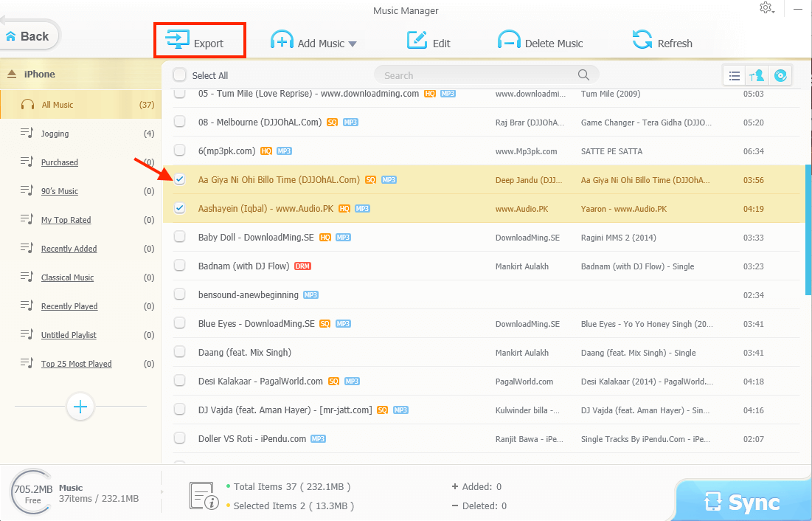Click duration 02:07 of Doller VS Roti
The width and height of the screenshot is (812, 521).
point(754,439)
